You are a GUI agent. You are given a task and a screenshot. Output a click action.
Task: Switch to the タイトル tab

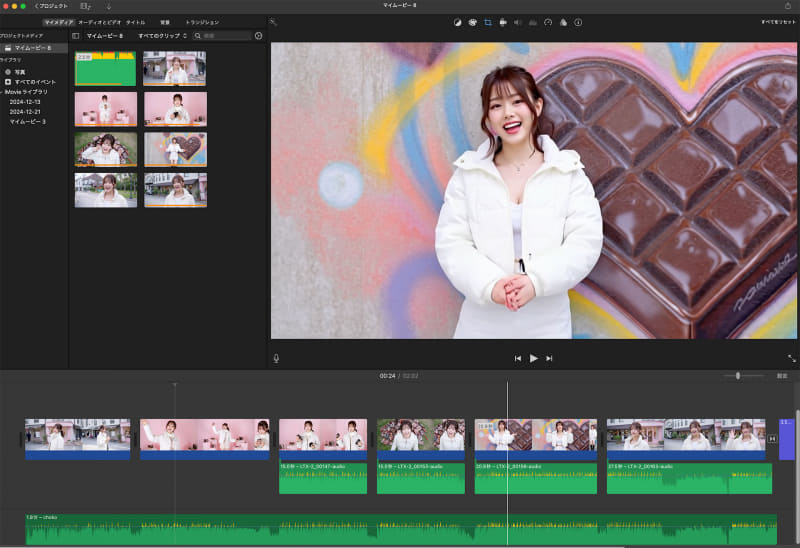coord(136,22)
